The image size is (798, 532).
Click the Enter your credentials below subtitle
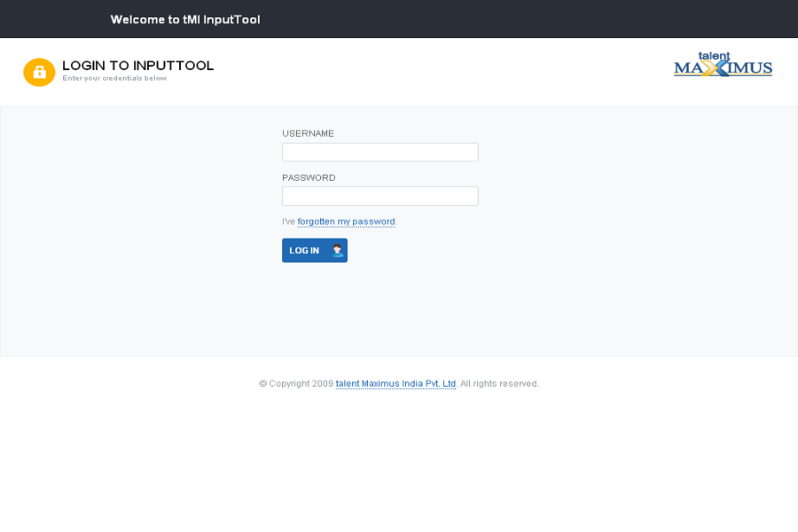[114, 79]
